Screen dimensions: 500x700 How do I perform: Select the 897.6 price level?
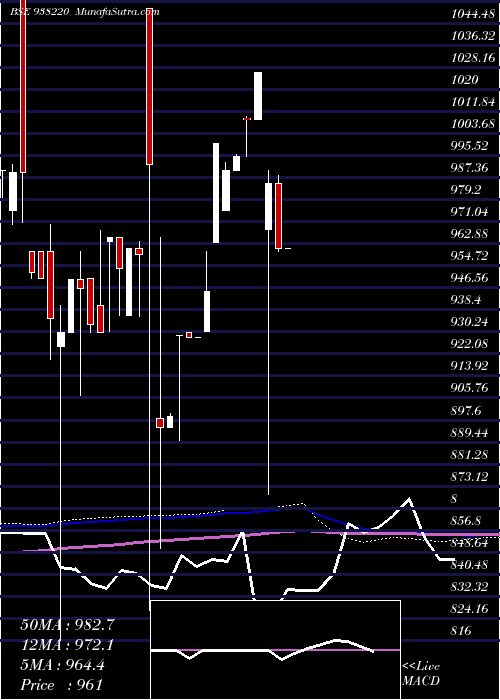[467, 411]
